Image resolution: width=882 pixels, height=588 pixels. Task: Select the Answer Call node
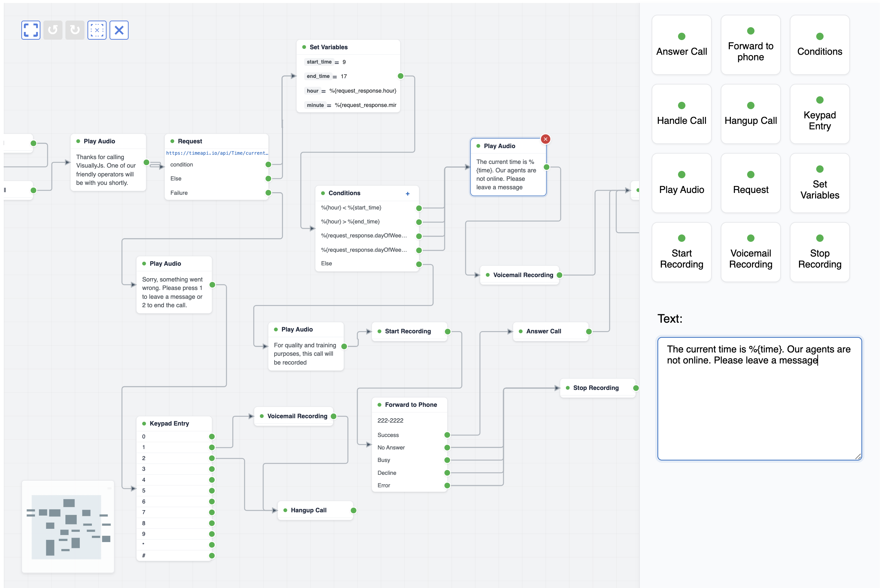click(551, 332)
